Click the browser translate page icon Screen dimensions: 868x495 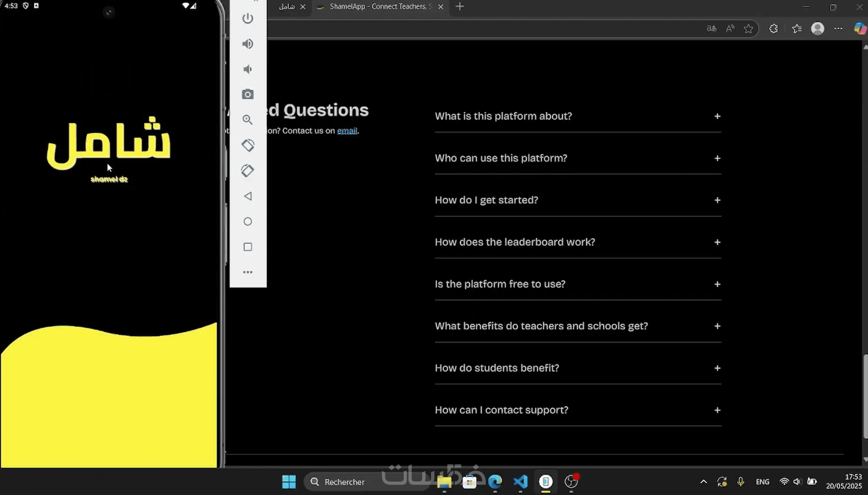(711, 29)
